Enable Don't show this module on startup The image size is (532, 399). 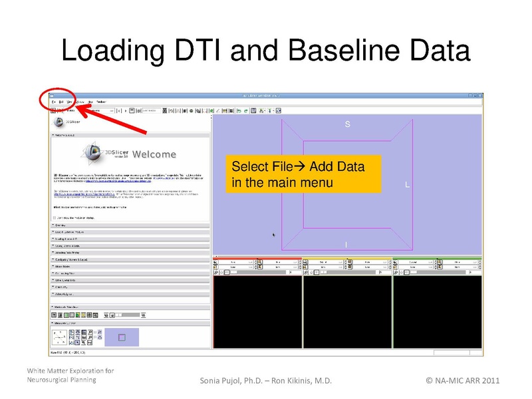click(x=55, y=217)
